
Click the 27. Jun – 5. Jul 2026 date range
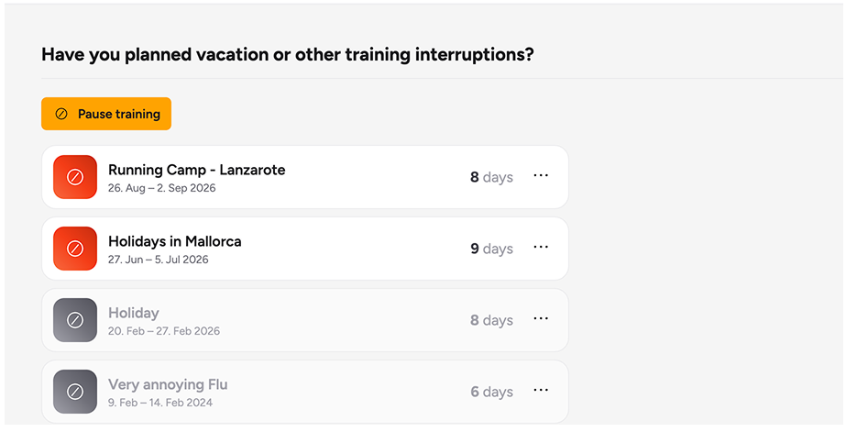tap(159, 260)
